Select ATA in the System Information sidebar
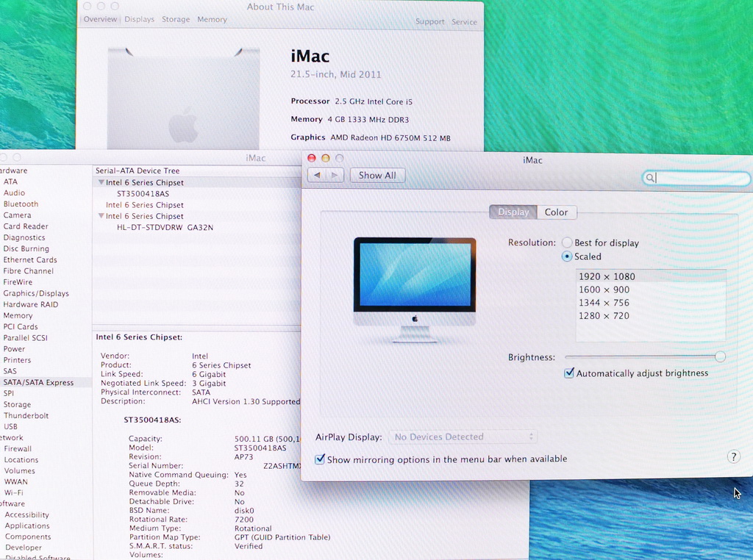Viewport: 753px width, 560px height. coord(10,182)
